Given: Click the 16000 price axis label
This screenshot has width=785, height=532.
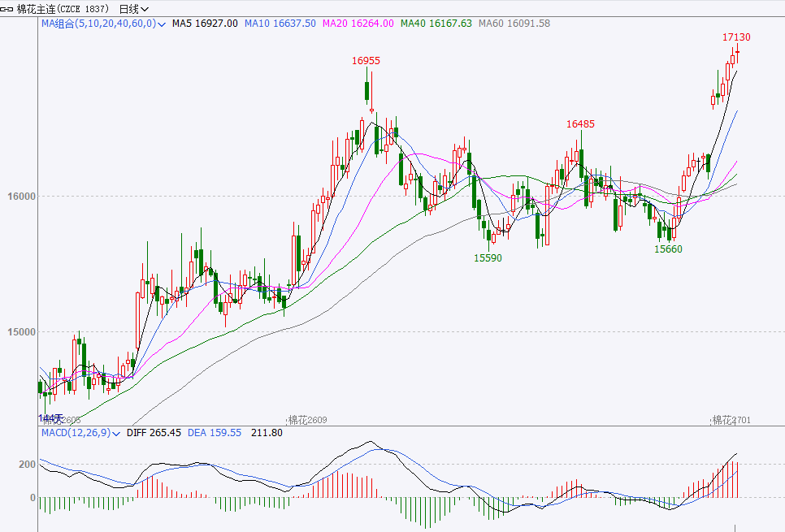Looking at the screenshot, I should point(21,197).
